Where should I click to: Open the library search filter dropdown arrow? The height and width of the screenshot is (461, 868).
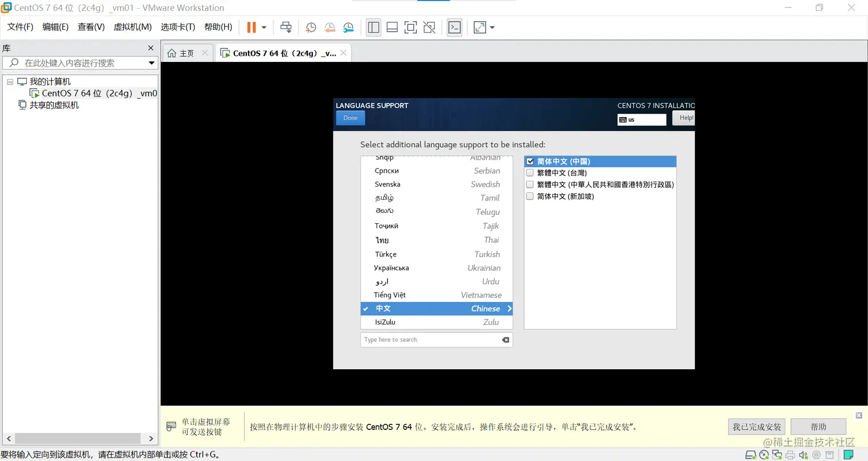(x=152, y=63)
